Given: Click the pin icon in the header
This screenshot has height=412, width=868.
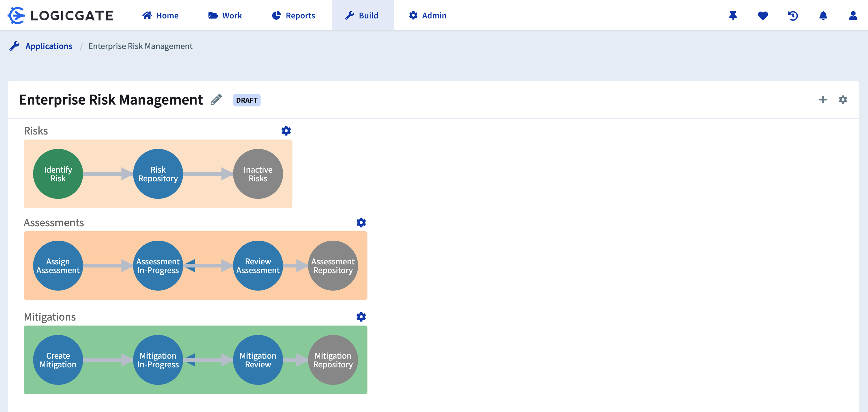Looking at the screenshot, I should click(733, 16).
